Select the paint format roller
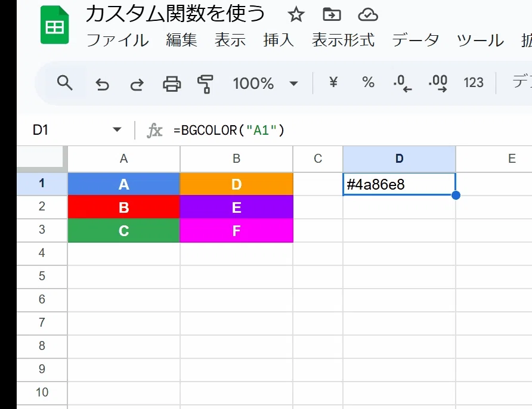 (x=205, y=83)
